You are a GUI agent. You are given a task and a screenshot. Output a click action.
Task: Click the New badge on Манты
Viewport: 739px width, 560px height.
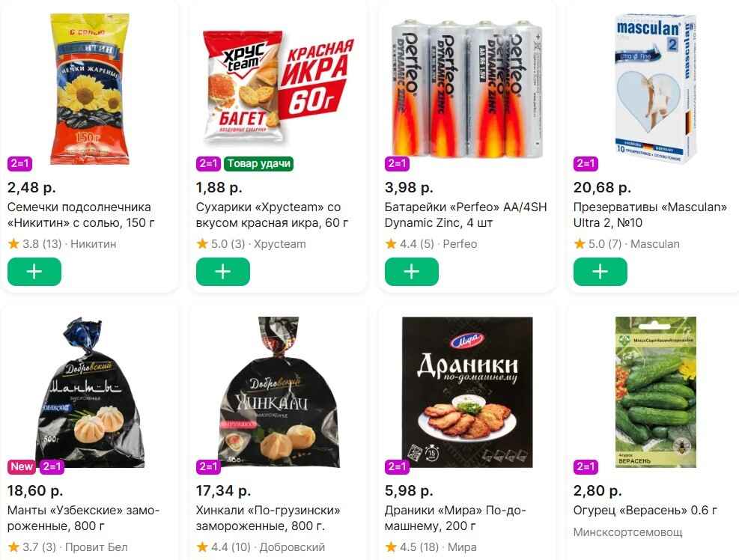[22, 466]
